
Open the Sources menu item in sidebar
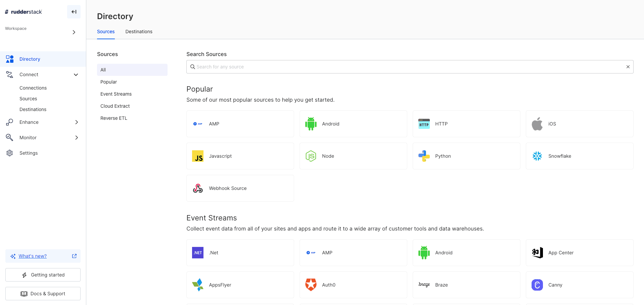(28, 98)
